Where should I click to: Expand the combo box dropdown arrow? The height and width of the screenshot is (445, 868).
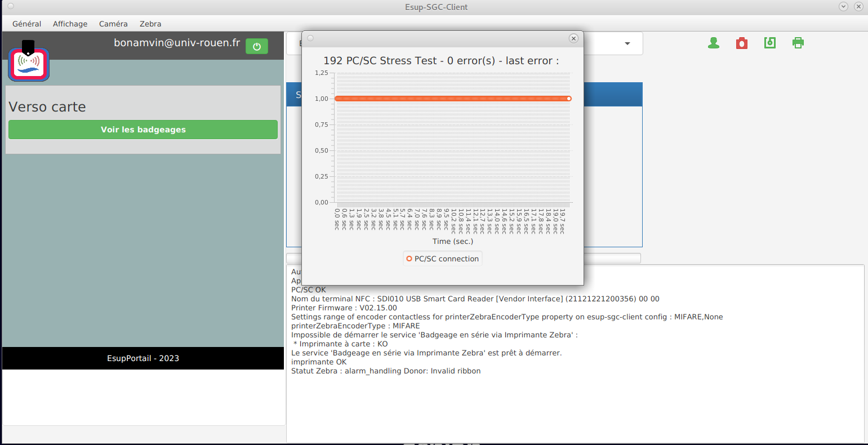(x=627, y=44)
